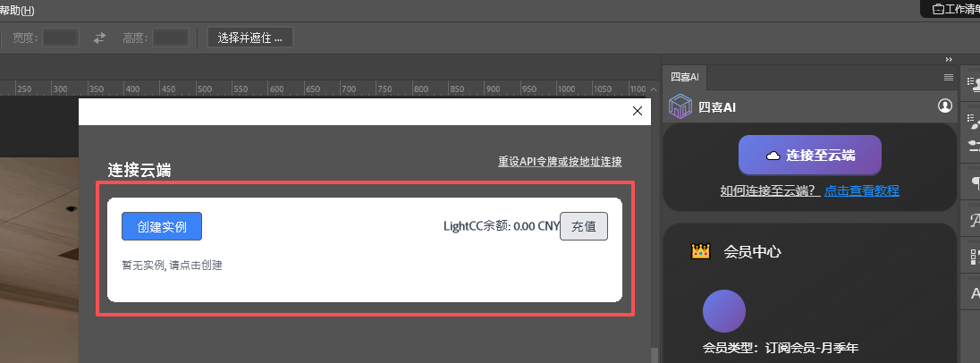The width and height of the screenshot is (980, 363).
Task: Open the 四喜AI panel hamburger menu
Action: tap(948, 78)
